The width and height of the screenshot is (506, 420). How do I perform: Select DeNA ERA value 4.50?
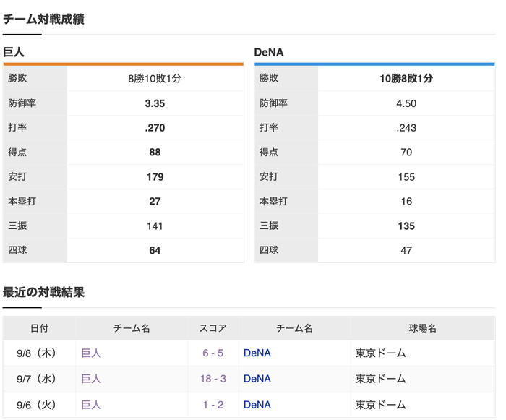(x=406, y=103)
